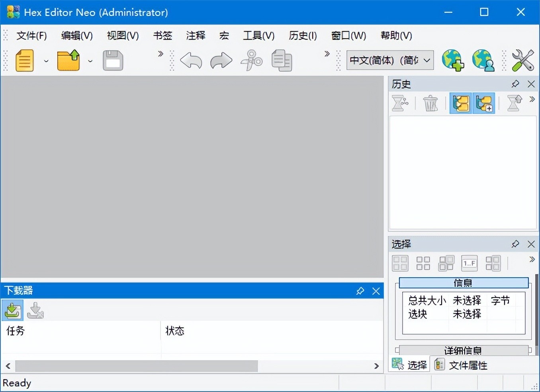Click the Redo arrow icon

[x=221, y=61]
